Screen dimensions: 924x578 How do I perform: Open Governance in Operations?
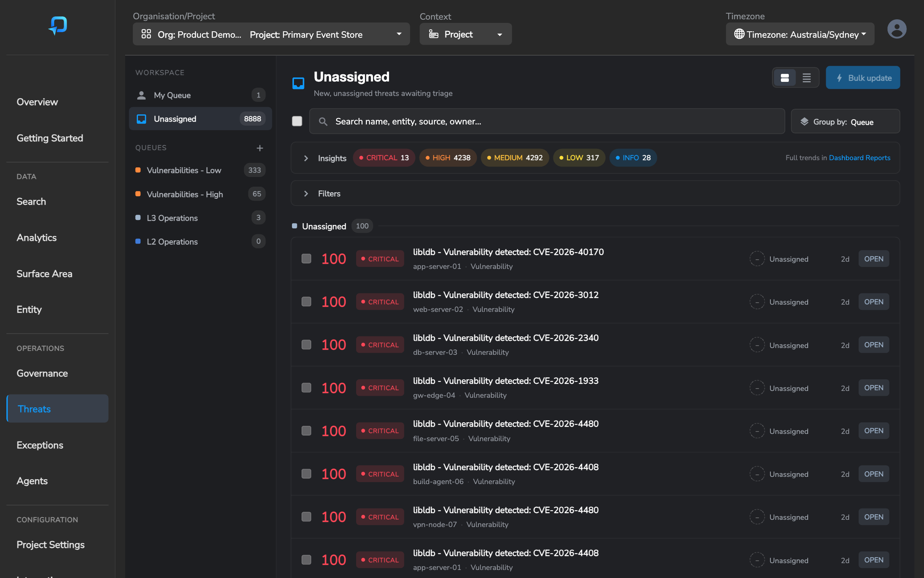[x=42, y=373]
